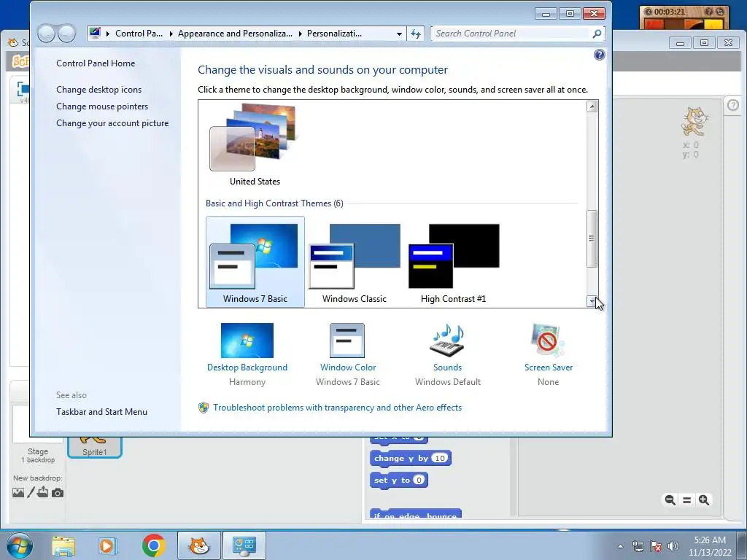Click the 'change y by 10' Scratch block
Screen dimensions: 747x560
point(410,458)
